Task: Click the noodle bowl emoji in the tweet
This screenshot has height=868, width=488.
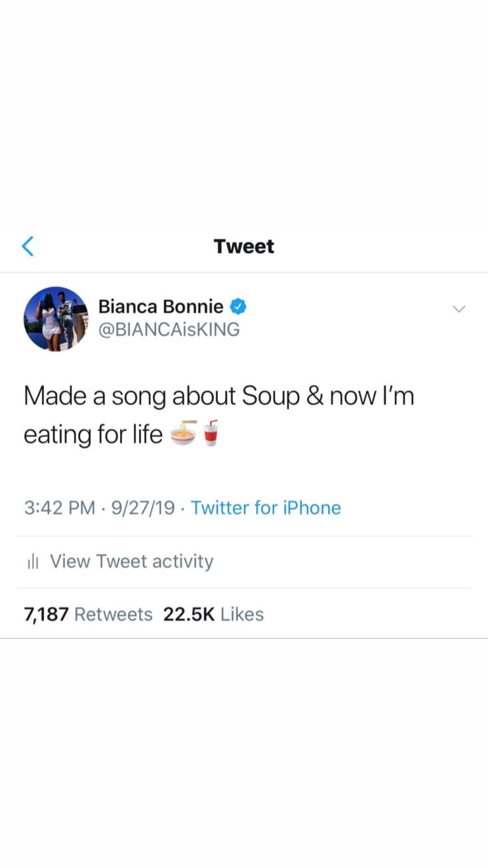Action: click(x=183, y=434)
